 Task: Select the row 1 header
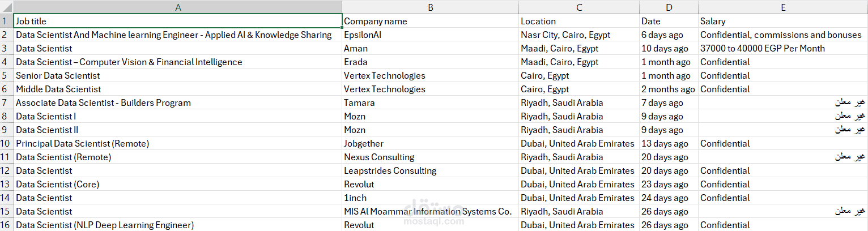click(7, 21)
